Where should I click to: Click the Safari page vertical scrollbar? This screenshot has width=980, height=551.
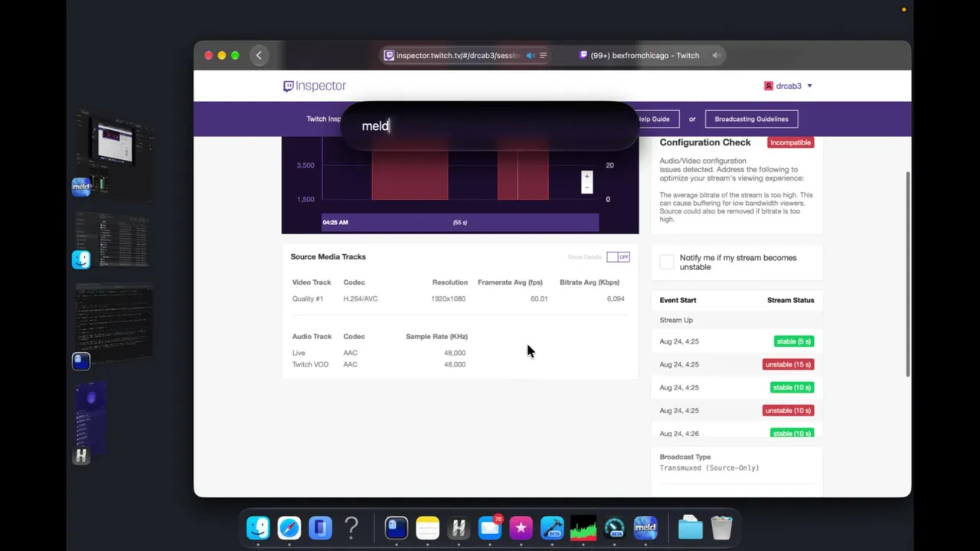pos(908,273)
